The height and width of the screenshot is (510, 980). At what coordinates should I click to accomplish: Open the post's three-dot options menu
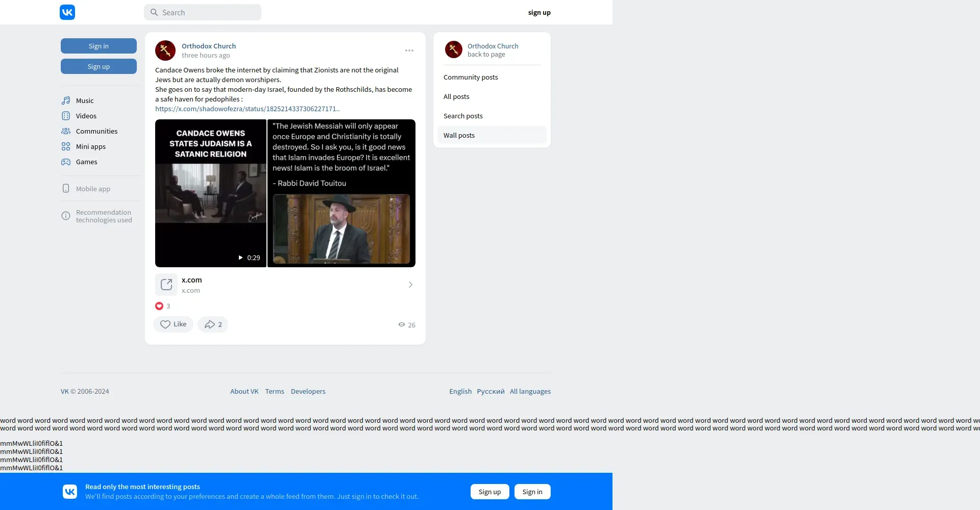409,50
